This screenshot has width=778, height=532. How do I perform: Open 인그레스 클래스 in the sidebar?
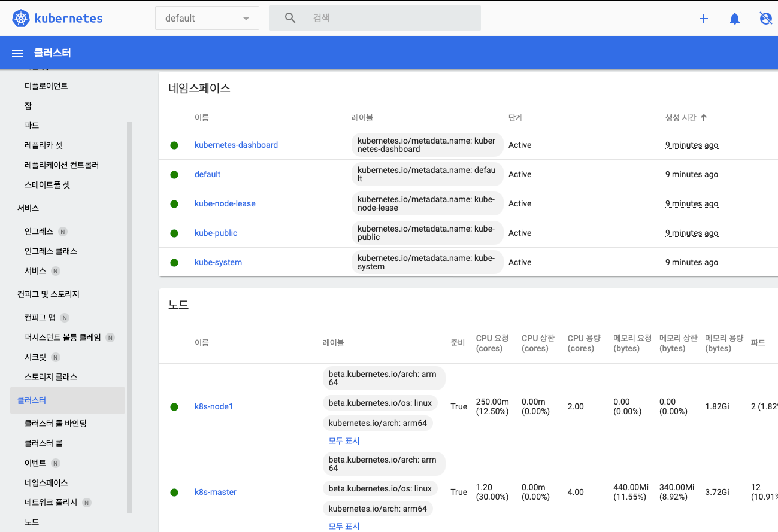[x=51, y=251]
